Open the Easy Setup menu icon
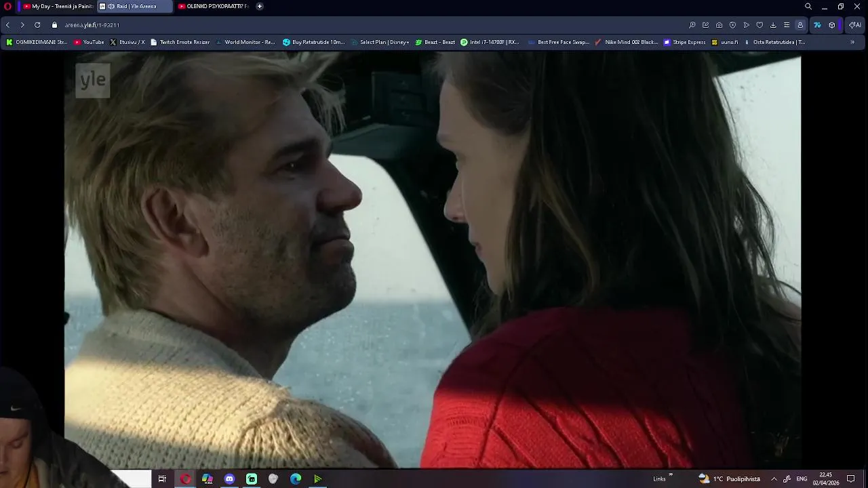Screen dimensions: 868x488 [x=787, y=25]
